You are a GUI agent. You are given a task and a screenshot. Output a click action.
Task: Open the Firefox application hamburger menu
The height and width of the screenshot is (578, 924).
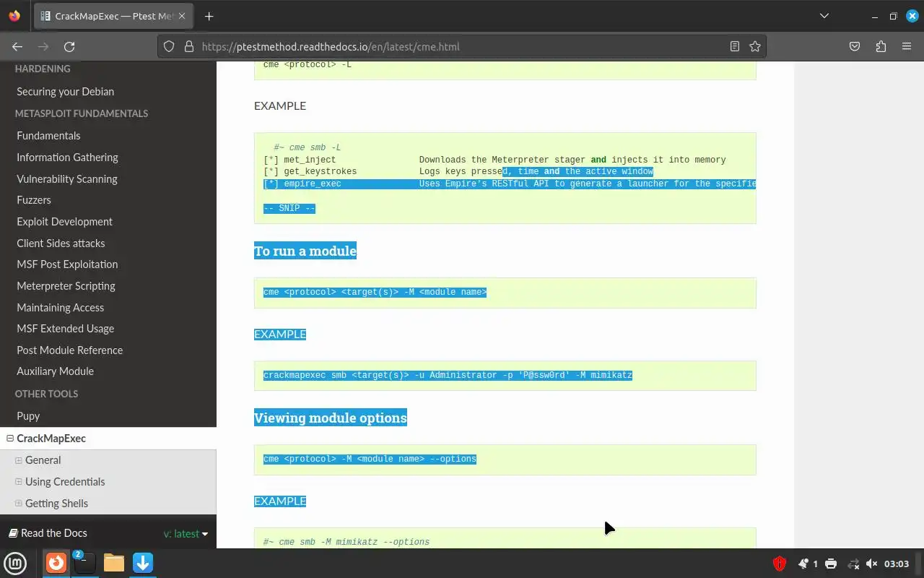(907, 46)
